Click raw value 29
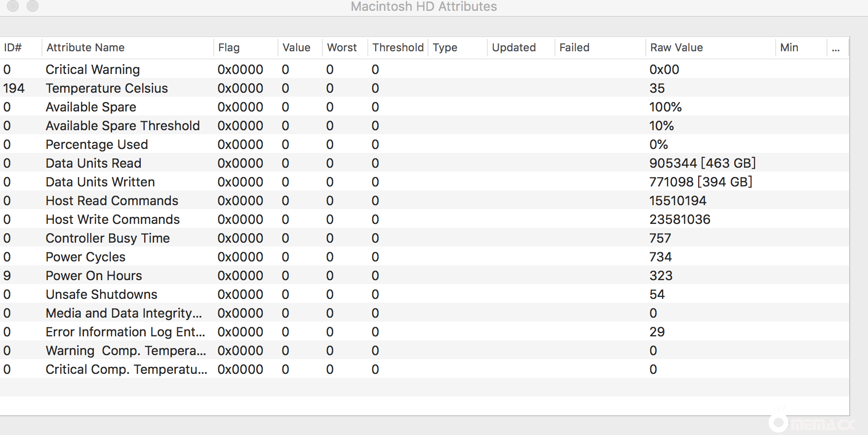The image size is (868, 435). 657,332
